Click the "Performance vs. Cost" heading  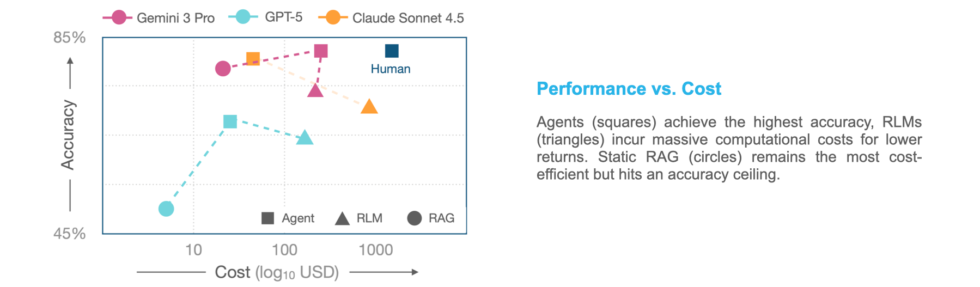[x=629, y=89]
